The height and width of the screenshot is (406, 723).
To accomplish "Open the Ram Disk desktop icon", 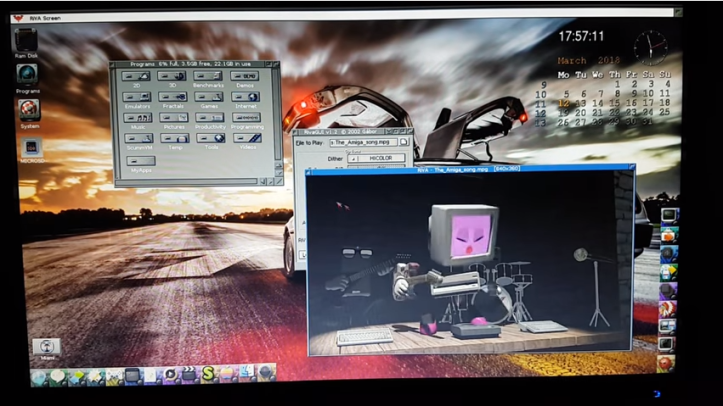I will point(27,40).
